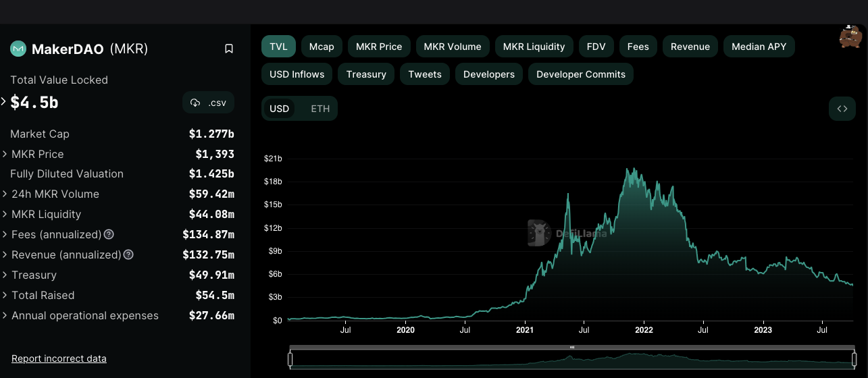Screen dimensions: 868x378
Task: Expand the MKR Price row
Action: click(5, 154)
